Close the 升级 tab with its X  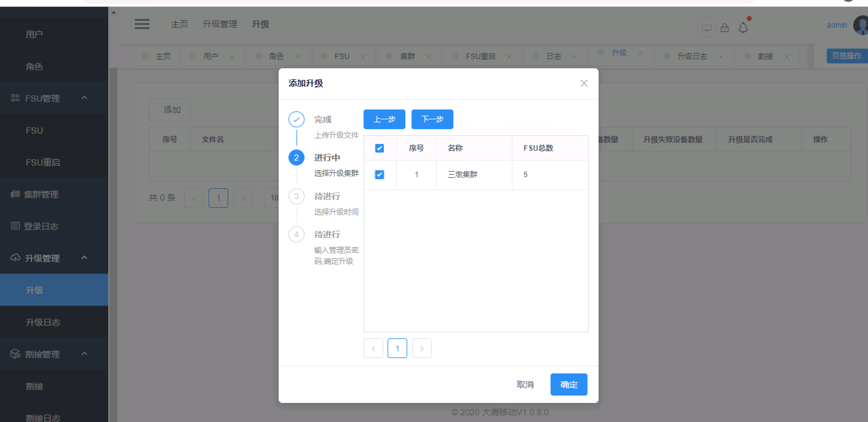(640, 53)
